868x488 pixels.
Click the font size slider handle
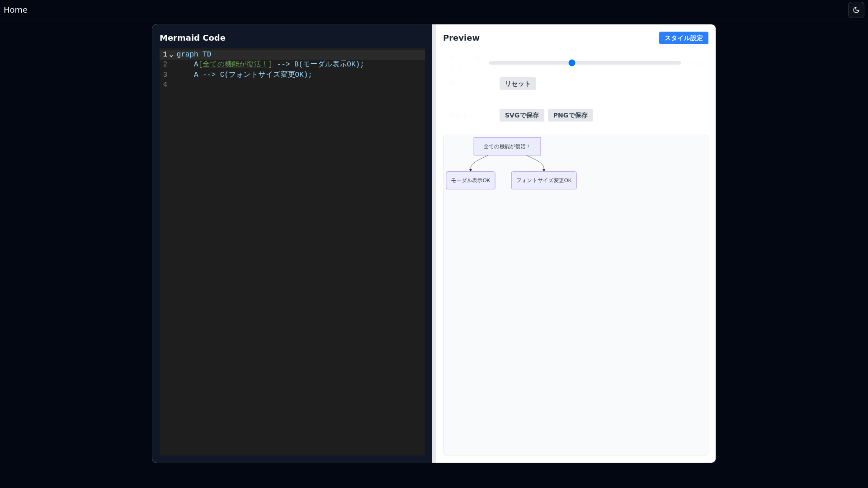click(x=571, y=63)
